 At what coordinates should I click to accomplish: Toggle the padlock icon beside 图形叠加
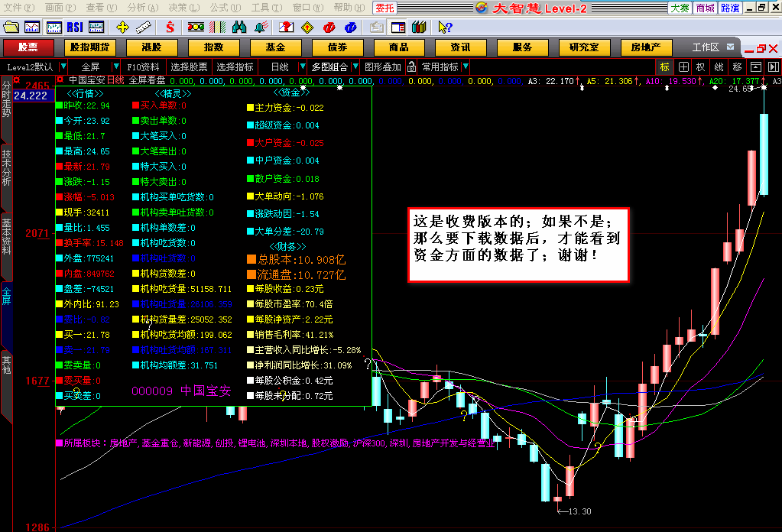(411, 66)
